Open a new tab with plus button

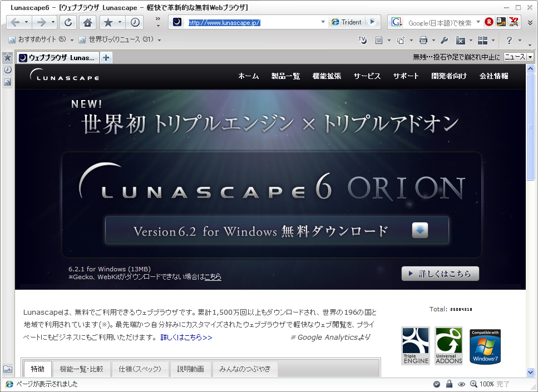pyautogui.click(x=106, y=57)
